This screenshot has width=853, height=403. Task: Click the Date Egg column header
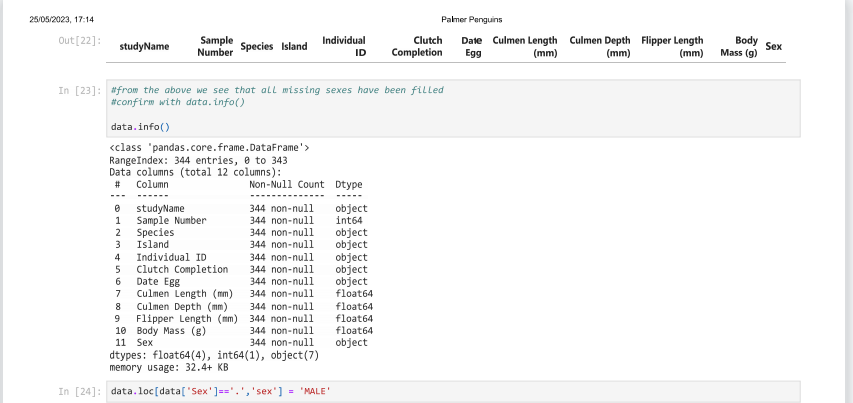(x=471, y=46)
